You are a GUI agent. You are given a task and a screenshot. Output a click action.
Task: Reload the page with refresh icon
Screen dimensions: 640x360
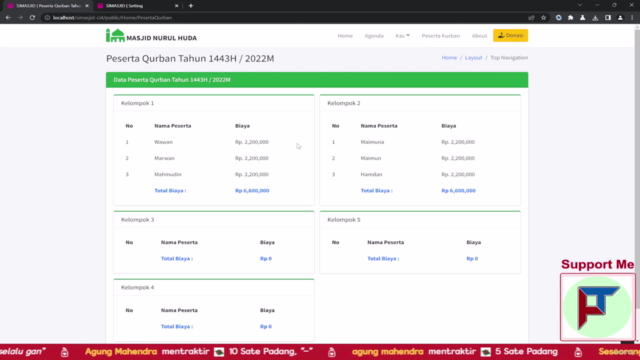click(x=32, y=18)
